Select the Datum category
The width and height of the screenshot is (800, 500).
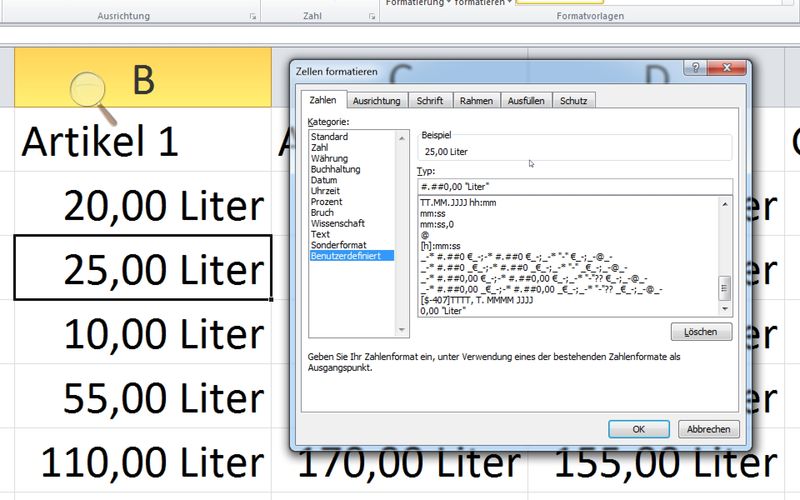pyautogui.click(x=324, y=180)
